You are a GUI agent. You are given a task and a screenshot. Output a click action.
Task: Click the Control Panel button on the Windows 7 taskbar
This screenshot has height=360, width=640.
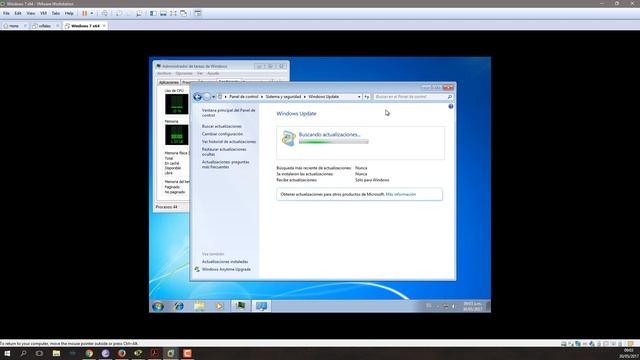(x=261, y=306)
